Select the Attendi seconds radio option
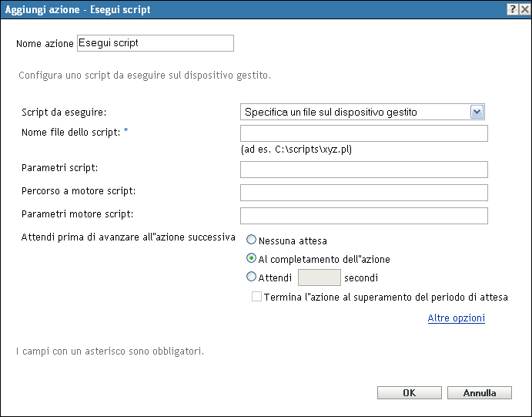 [x=252, y=277]
